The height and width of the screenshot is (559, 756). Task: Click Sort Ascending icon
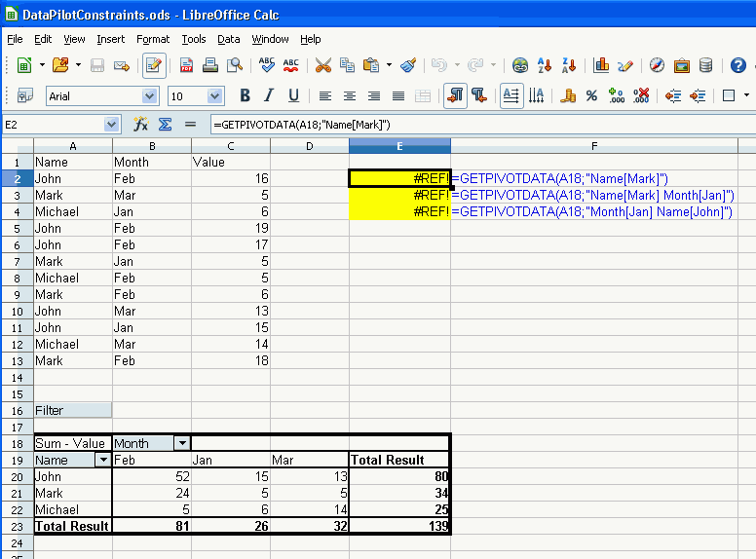tap(546, 65)
